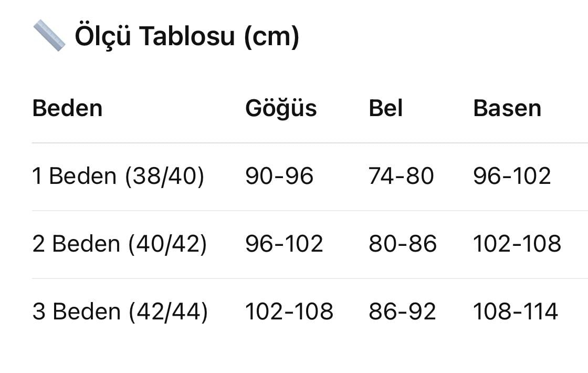Viewport: 588px width, 373px height.
Task: Select the 86-92 Bel value
Action: [x=402, y=312]
